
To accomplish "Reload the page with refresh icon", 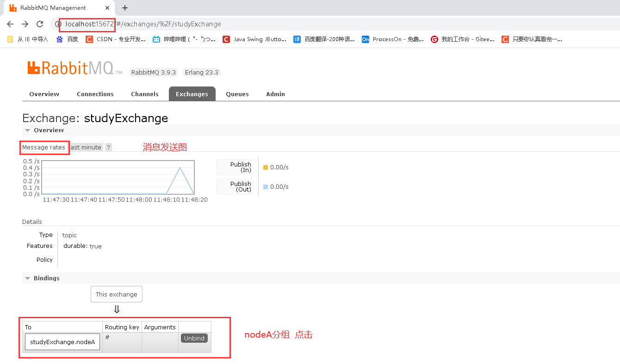I will coord(40,24).
